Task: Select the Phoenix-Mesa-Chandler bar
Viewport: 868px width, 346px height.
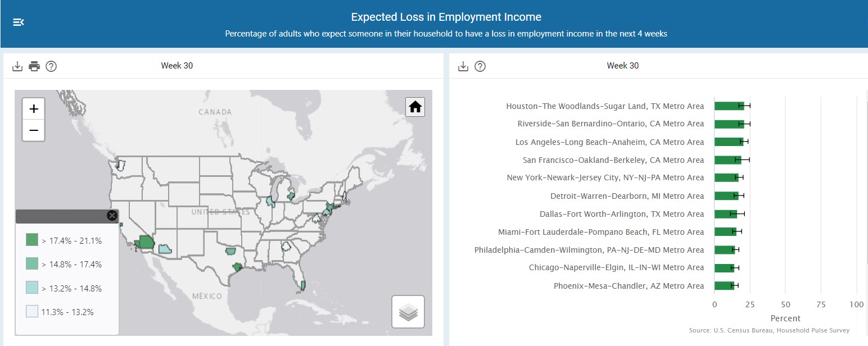Action: 724,286
